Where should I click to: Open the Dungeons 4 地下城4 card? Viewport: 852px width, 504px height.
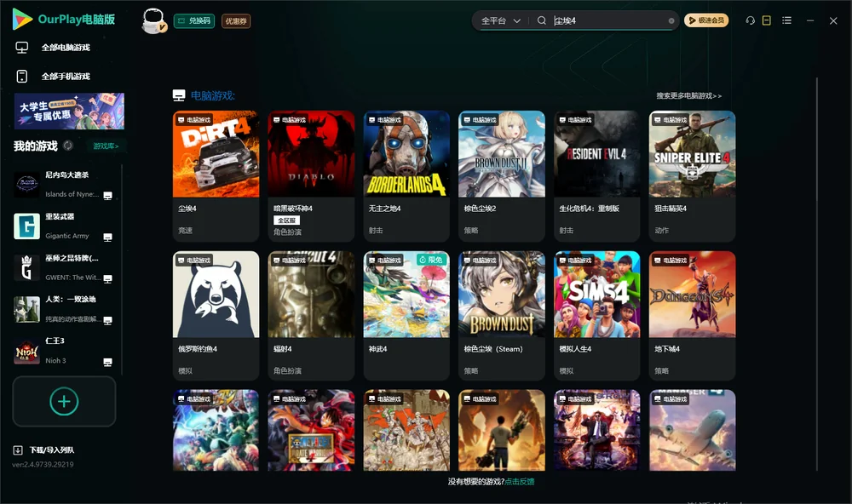point(692,316)
